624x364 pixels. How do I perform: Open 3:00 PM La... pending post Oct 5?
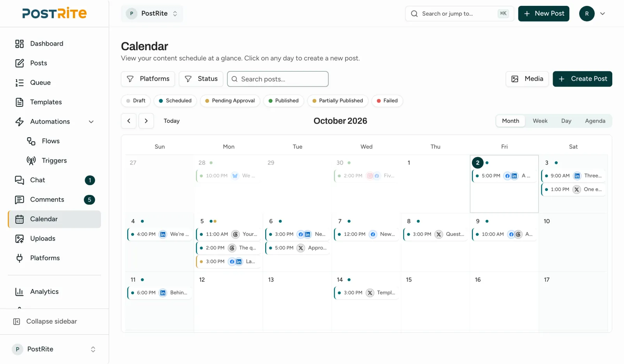pyautogui.click(x=229, y=262)
